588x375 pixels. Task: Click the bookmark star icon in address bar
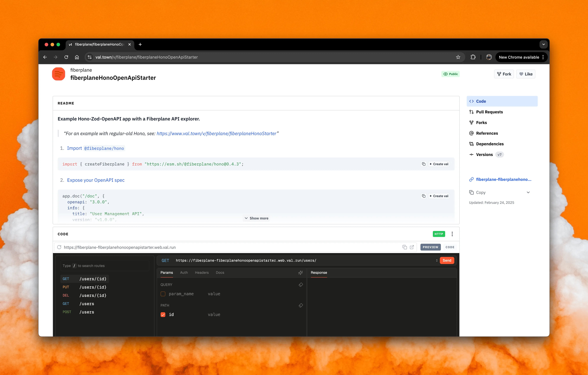(458, 57)
